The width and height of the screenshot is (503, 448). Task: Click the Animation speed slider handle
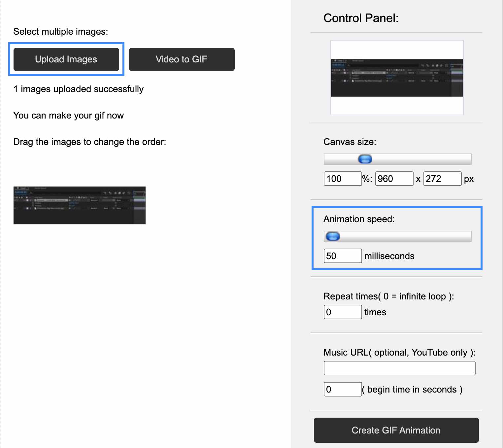(333, 236)
